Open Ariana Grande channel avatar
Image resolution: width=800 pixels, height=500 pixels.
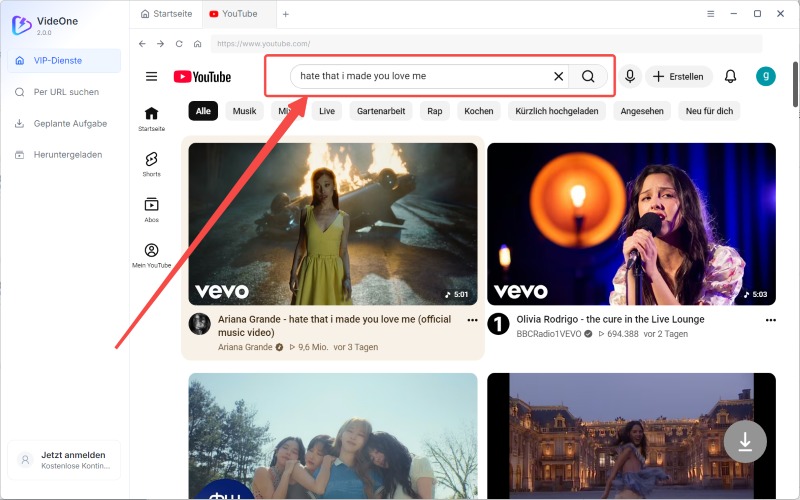point(199,324)
